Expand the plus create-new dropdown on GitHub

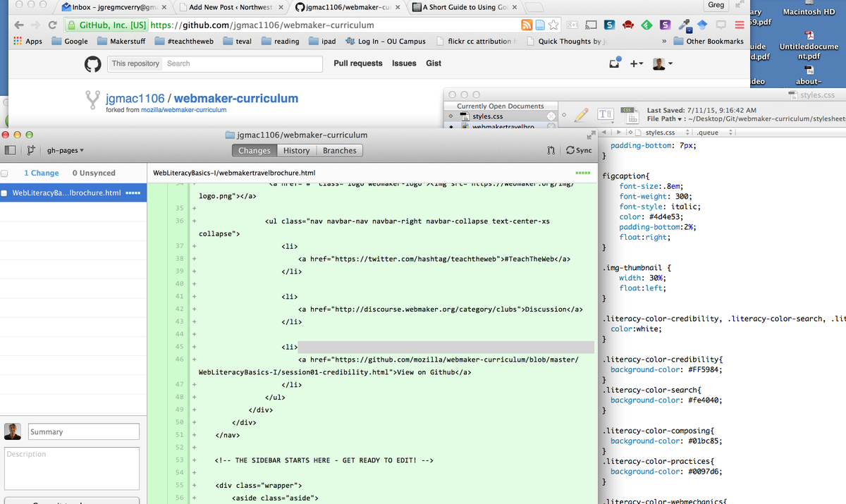[636, 63]
